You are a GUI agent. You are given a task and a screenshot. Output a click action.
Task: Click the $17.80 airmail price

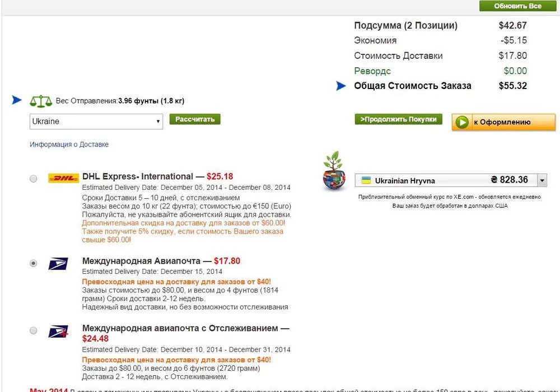click(227, 261)
